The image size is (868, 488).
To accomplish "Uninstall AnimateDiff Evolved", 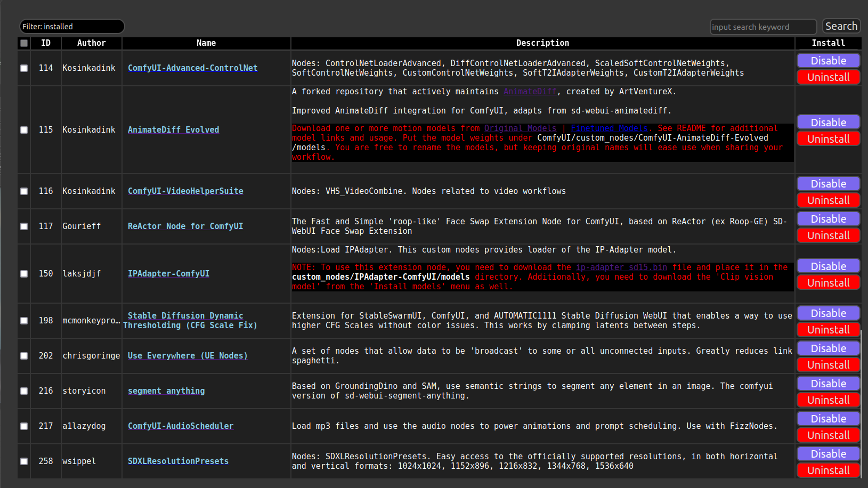I will tap(829, 139).
